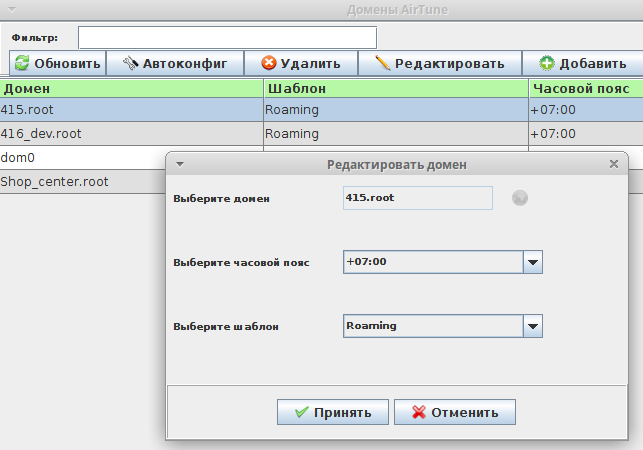Click the Автоконфиг button

tap(175, 63)
